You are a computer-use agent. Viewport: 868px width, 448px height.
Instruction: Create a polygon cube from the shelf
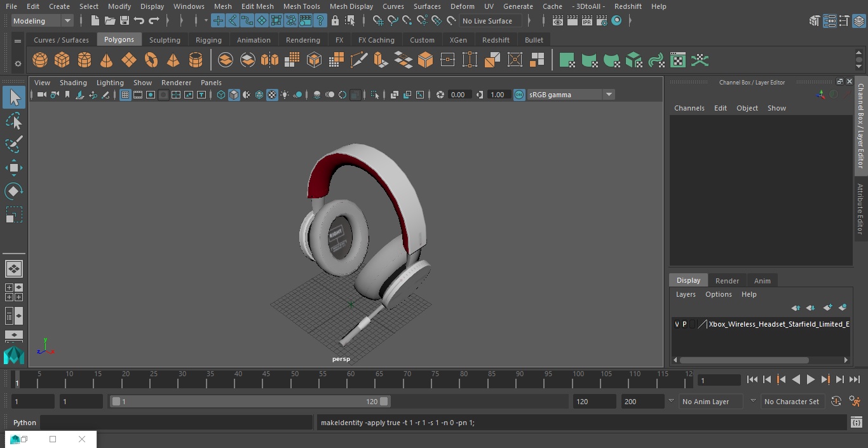point(62,60)
